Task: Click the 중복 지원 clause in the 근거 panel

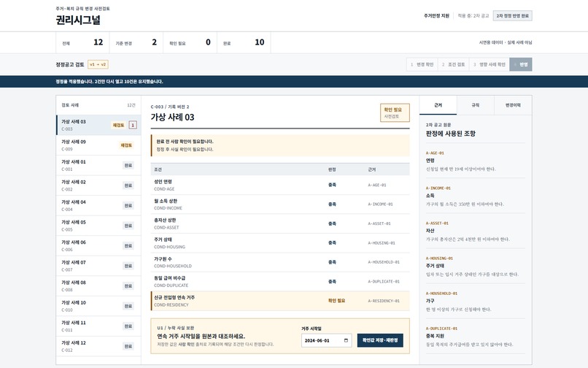Action: point(475,337)
